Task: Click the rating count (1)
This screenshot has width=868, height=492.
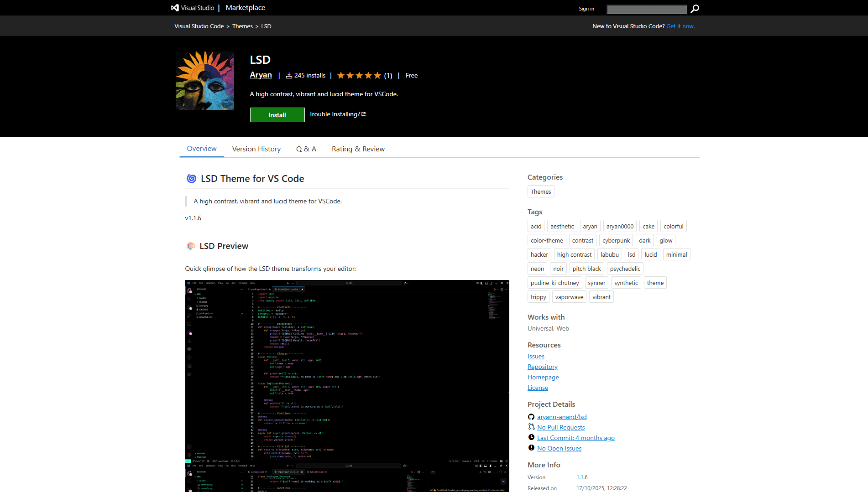Action: coord(388,76)
